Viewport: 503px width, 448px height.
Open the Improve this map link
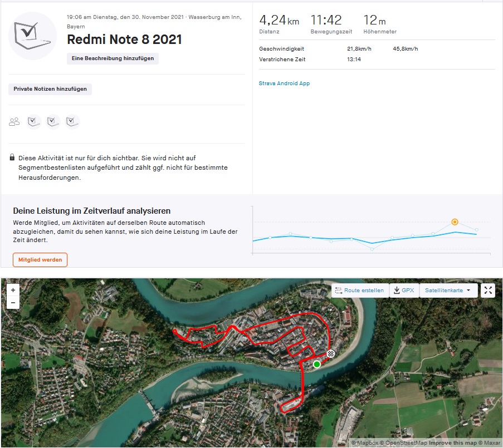[x=452, y=443]
